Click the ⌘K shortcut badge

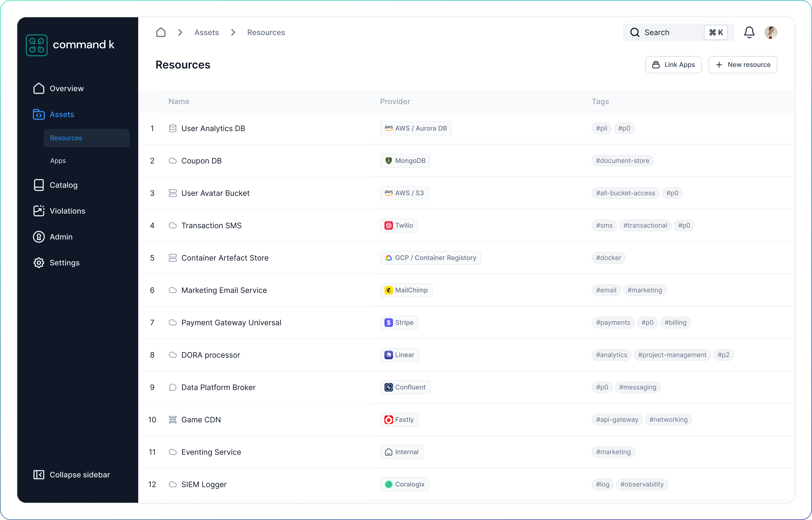716,32
